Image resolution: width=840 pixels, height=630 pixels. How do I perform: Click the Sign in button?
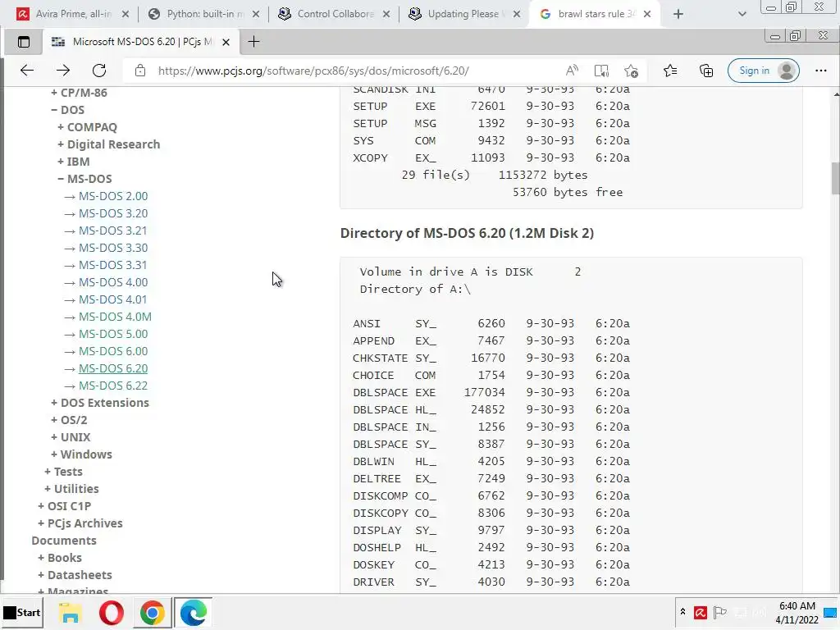pos(764,71)
